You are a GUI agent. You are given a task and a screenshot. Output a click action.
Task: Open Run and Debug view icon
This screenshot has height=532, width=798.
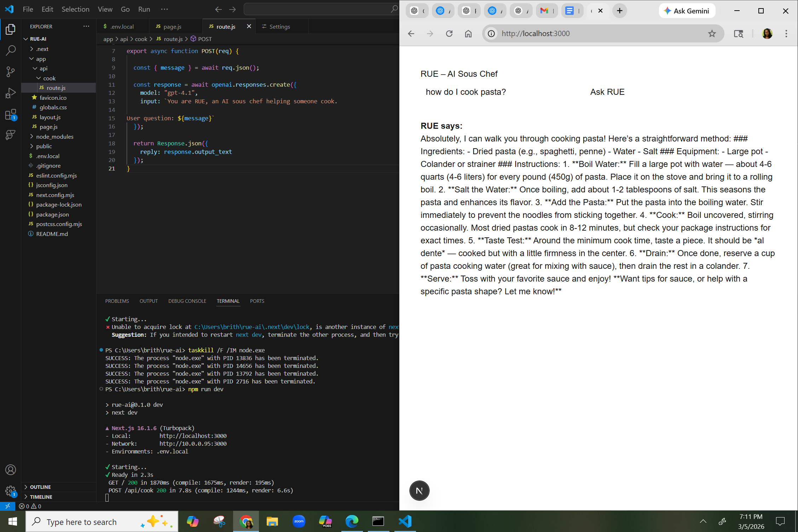tap(11, 93)
